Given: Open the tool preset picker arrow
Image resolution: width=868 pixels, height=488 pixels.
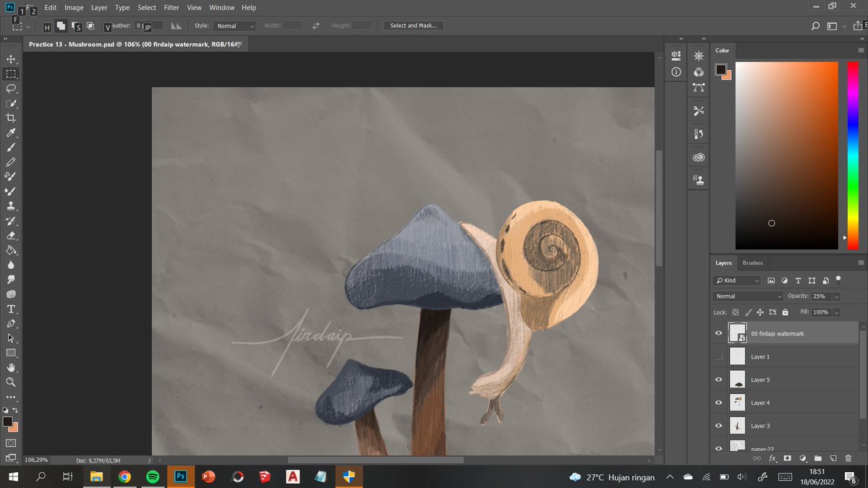Looking at the screenshot, I should 27,26.
